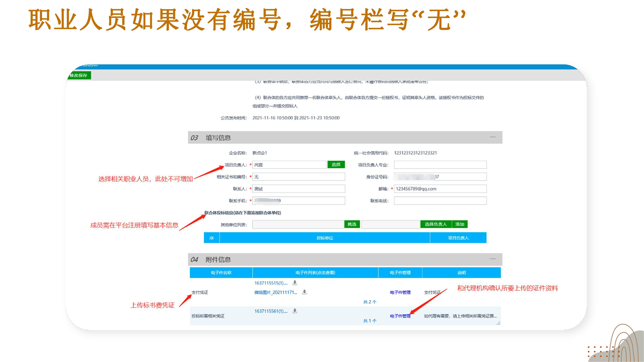Viewport: 644px width, 362px height.
Task: Open 电子件管理 for 投标所需相关凭证 row
Action: [400, 316]
